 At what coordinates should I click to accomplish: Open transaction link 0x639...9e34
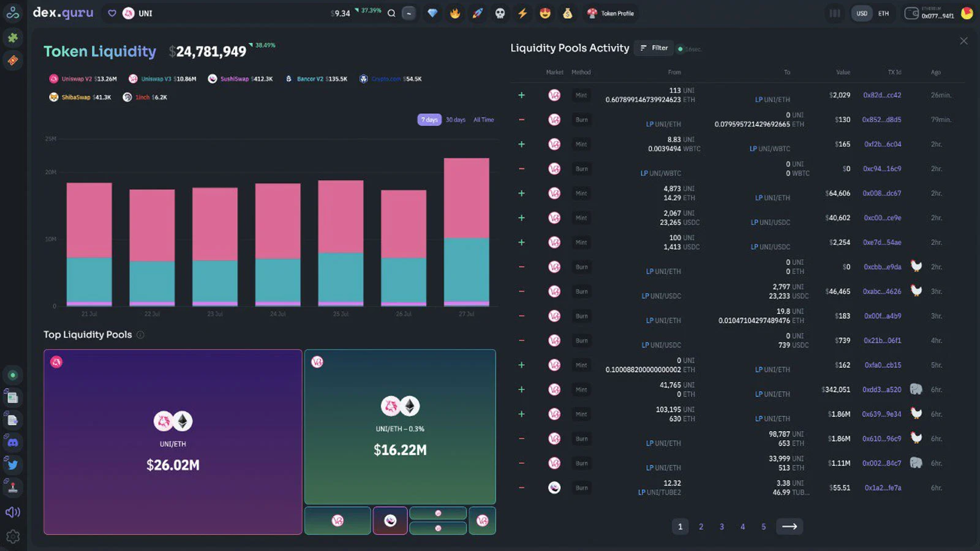881,414
